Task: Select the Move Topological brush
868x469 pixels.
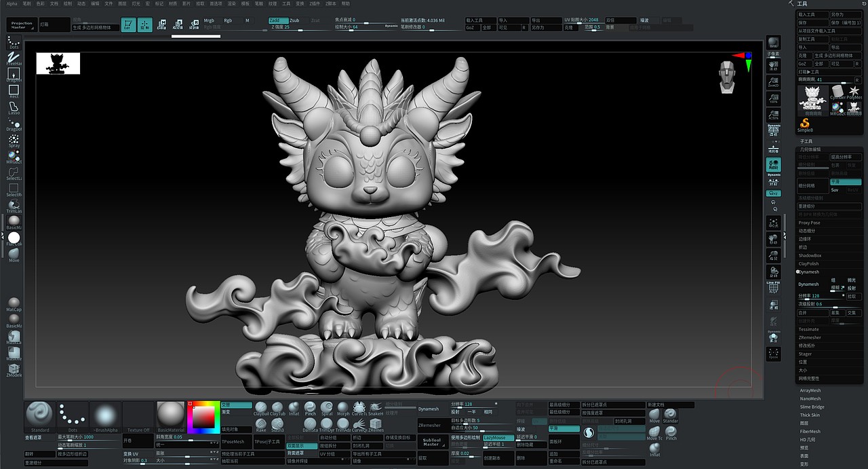Action: (654, 433)
